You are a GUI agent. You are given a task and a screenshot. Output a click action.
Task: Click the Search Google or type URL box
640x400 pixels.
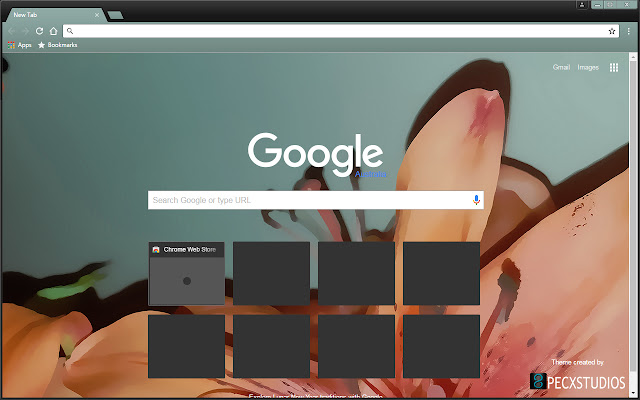pyautogui.click(x=316, y=200)
